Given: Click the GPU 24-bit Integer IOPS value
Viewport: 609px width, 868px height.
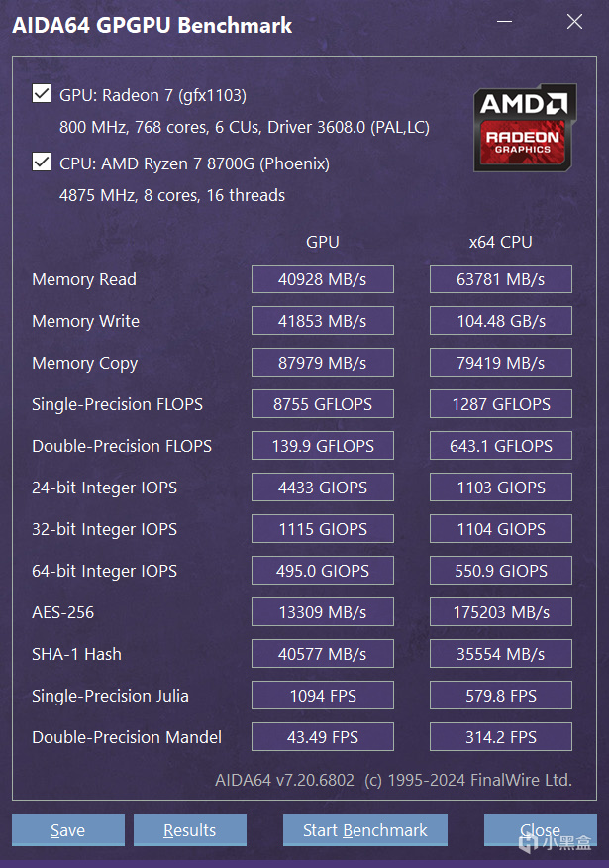Looking at the screenshot, I should (322, 488).
